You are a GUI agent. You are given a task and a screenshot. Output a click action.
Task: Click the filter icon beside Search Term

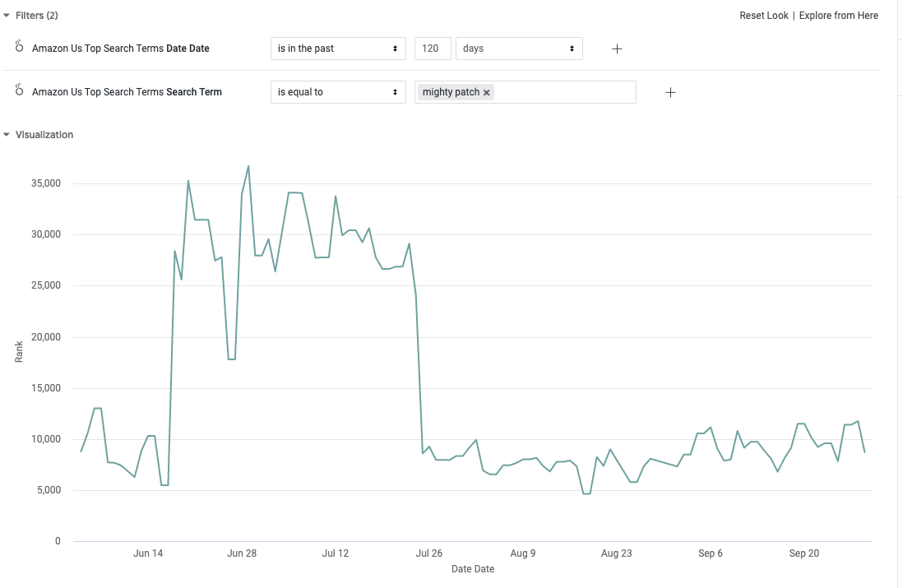click(20, 91)
